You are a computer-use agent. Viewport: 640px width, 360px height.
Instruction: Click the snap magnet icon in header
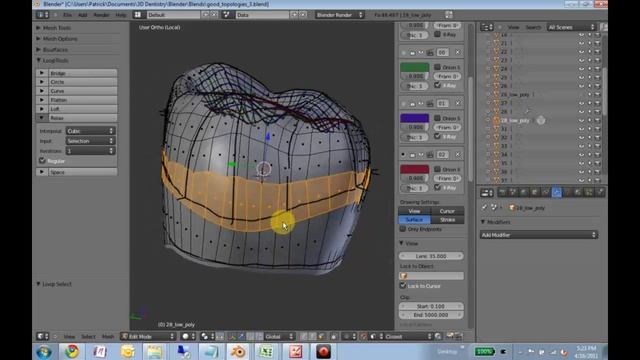point(363,336)
